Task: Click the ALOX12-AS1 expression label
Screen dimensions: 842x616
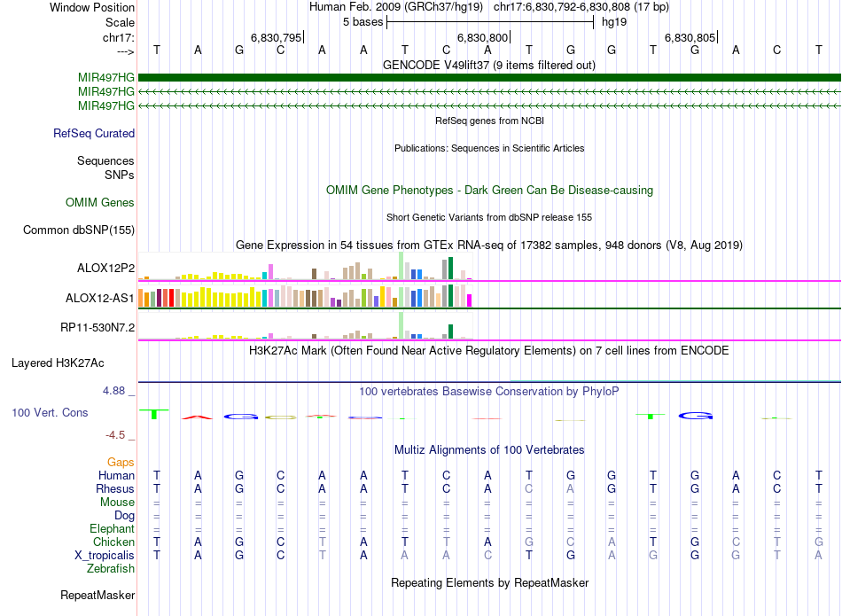Action: click(100, 298)
